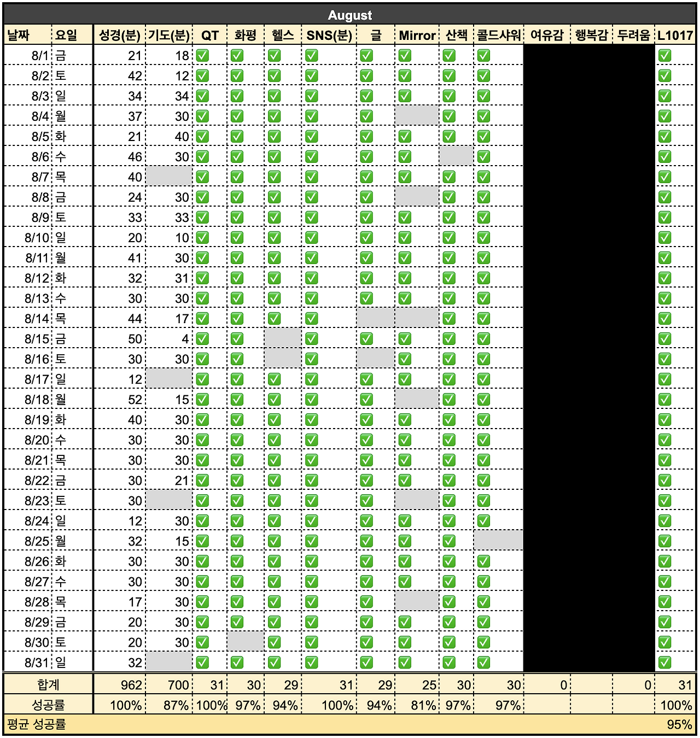This screenshot has height=738, width=700.
Task: Select the SNS checkmark on 8/24
Action: (x=312, y=520)
